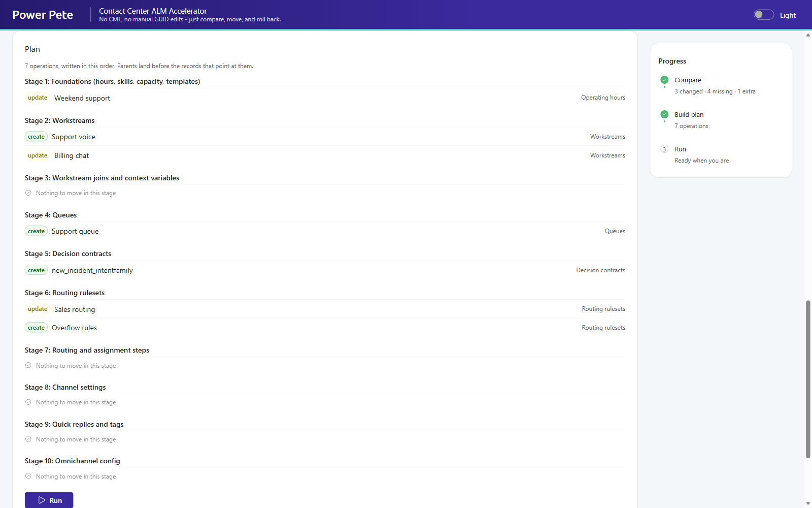Image resolution: width=812 pixels, height=508 pixels.
Task: Click Queues label on Support queue row
Action: pos(615,231)
